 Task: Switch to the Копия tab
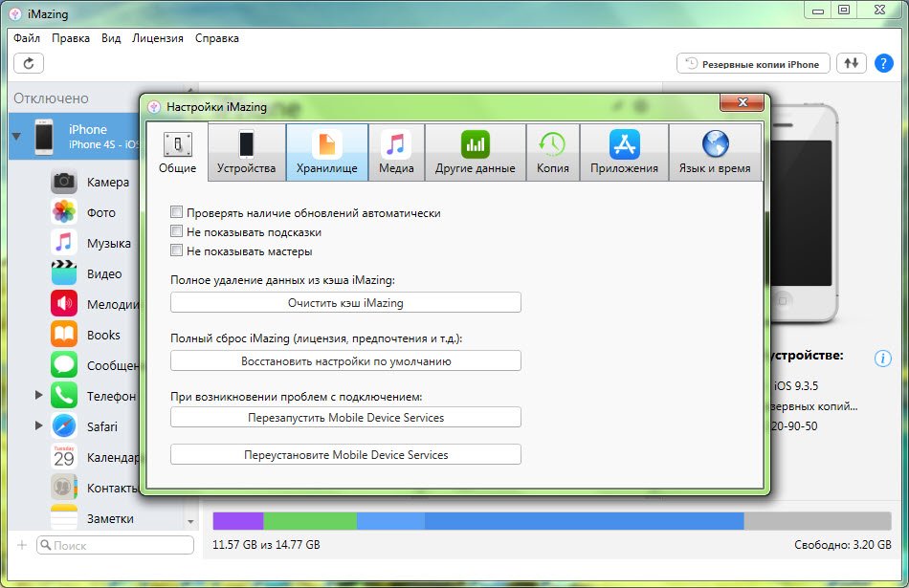pos(553,152)
